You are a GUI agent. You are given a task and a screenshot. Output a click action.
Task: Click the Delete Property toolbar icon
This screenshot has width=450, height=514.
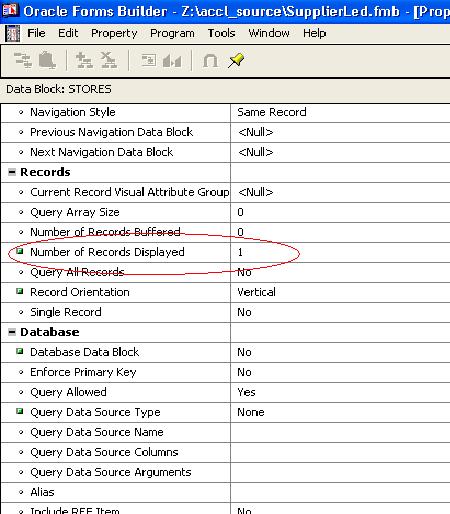[109, 60]
